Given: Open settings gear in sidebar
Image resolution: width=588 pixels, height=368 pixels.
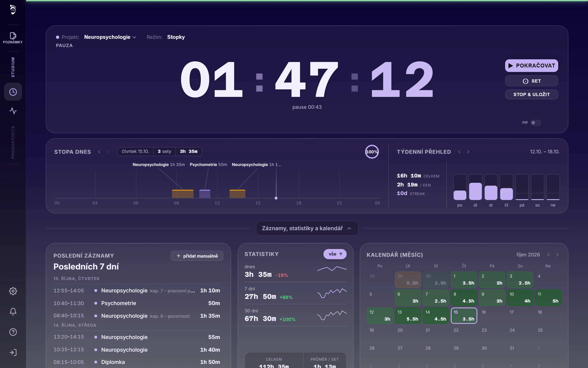Looking at the screenshot, I should (x=13, y=291).
